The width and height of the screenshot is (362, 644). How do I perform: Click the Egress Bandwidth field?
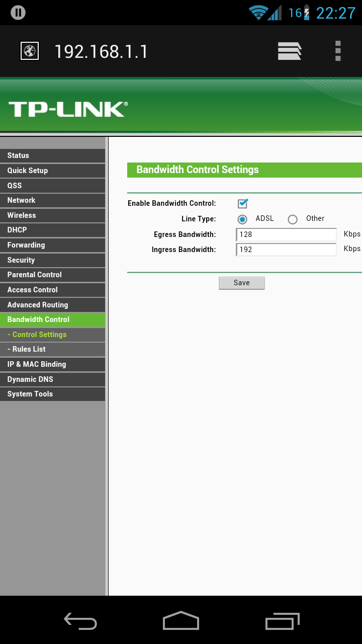click(x=286, y=234)
